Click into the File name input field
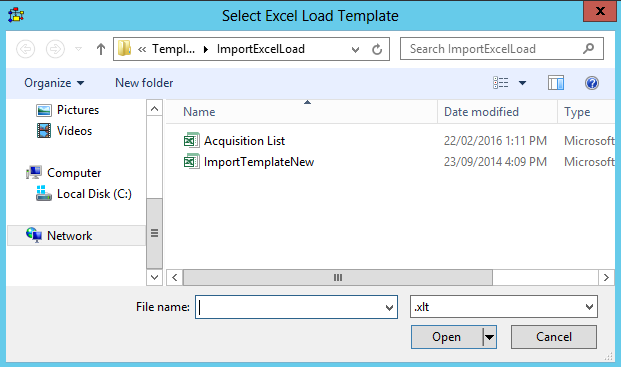Image resolution: width=621 pixels, height=367 pixels. coord(291,307)
